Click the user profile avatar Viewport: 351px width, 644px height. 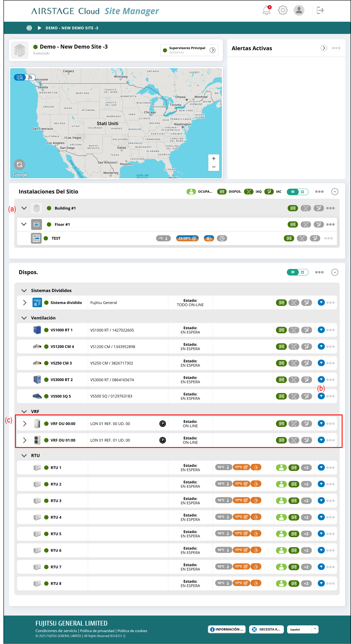tap(299, 10)
